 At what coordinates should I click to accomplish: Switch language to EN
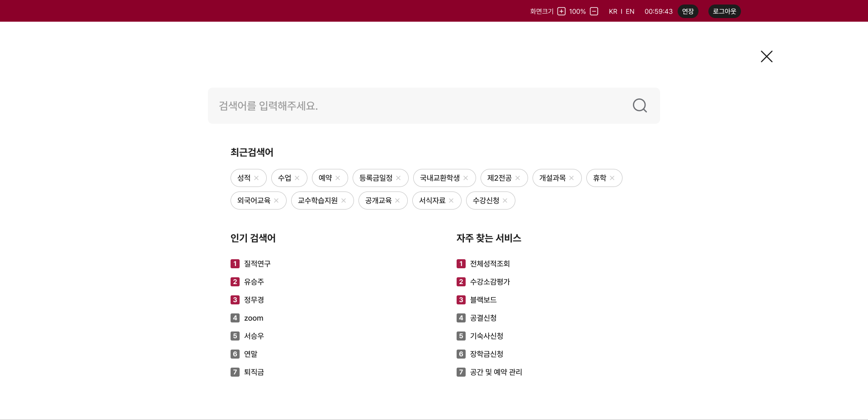(x=630, y=11)
